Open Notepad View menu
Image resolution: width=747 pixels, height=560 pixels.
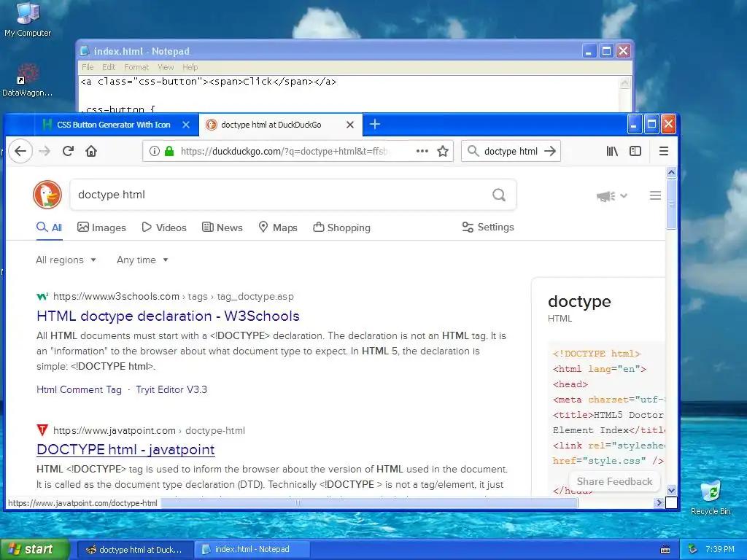point(166,67)
